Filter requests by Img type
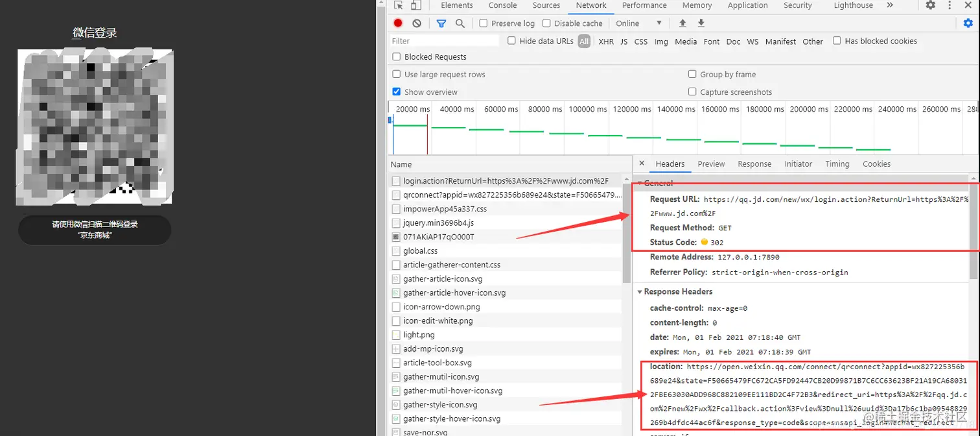 [661, 42]
